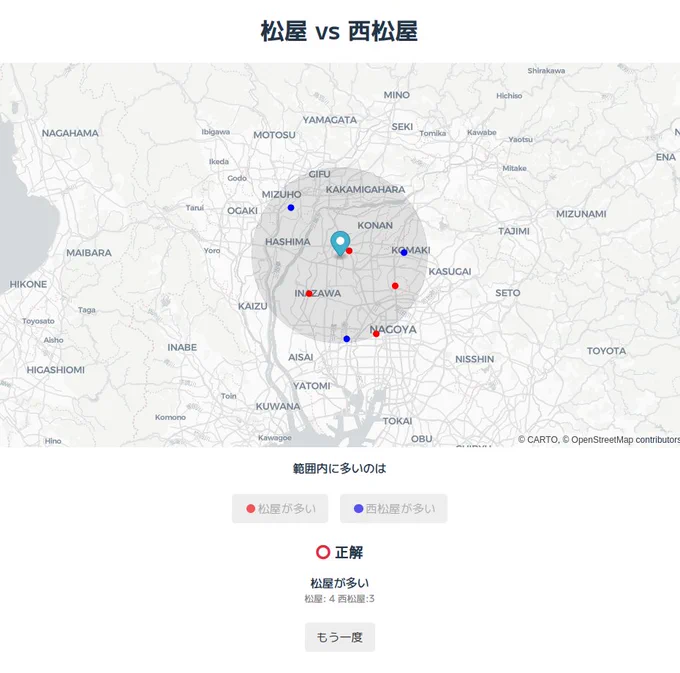Click the OBU map label
The height and width of the screenshot is (673, 680).
pos(422,439)
